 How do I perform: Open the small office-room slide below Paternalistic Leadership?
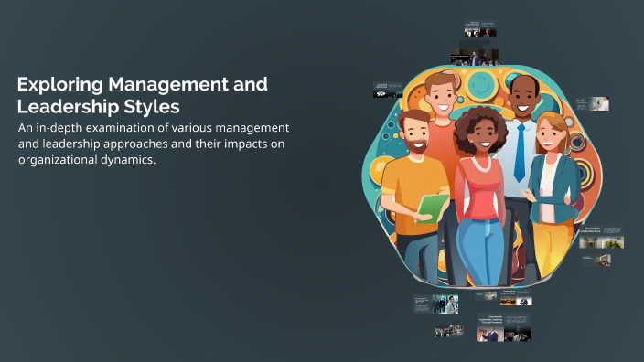point(596,261)
